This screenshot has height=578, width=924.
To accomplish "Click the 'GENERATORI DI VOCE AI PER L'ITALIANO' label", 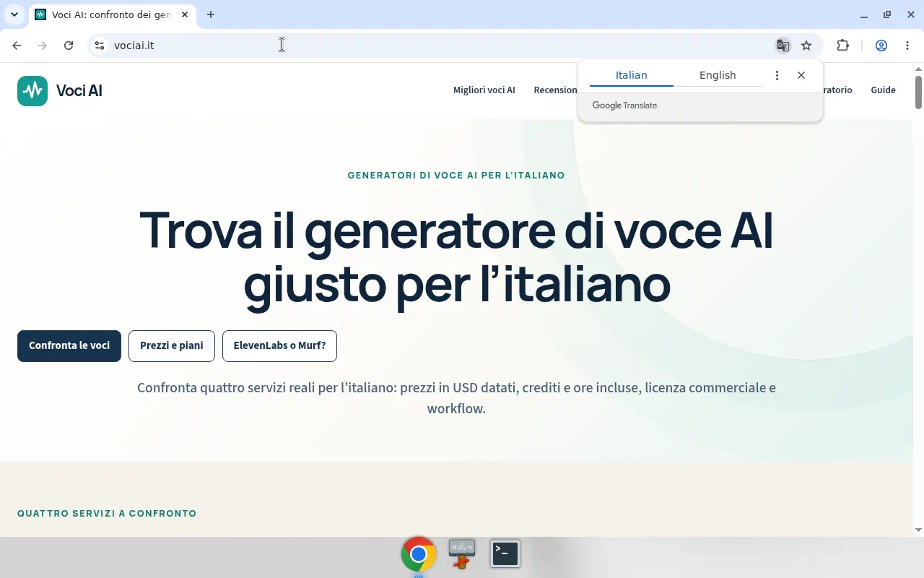I will [x=456, y=176].
